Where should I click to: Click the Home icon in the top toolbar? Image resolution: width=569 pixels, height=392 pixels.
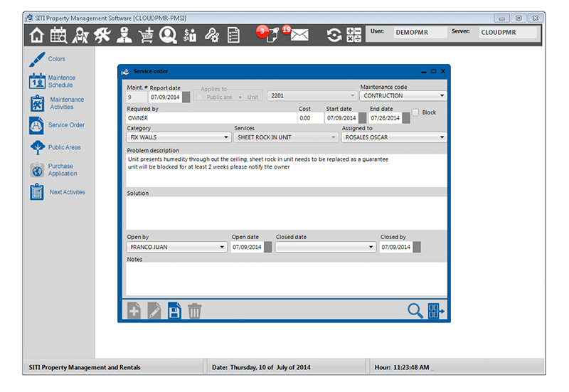pos(36,35)
